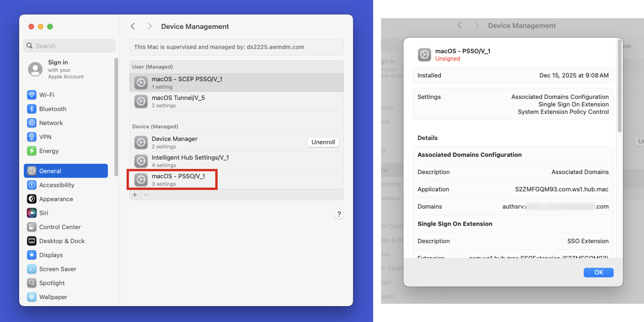Click the help question mark button
Screen dimensions: 644x322
[339, 214]
